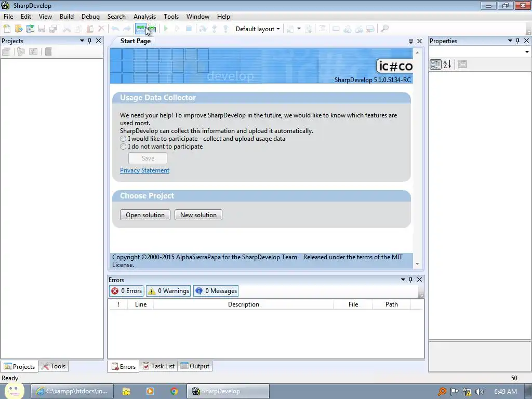The image size is (532, 399).
Task: Select 'I would like to participate' radio
Action: [123, 139]
